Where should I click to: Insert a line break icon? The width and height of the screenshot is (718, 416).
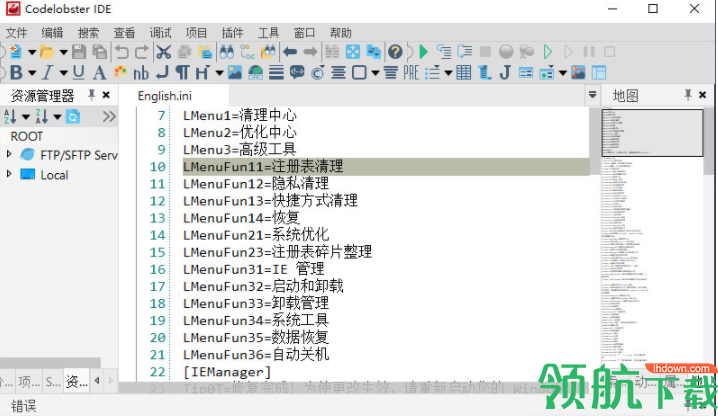162,72
